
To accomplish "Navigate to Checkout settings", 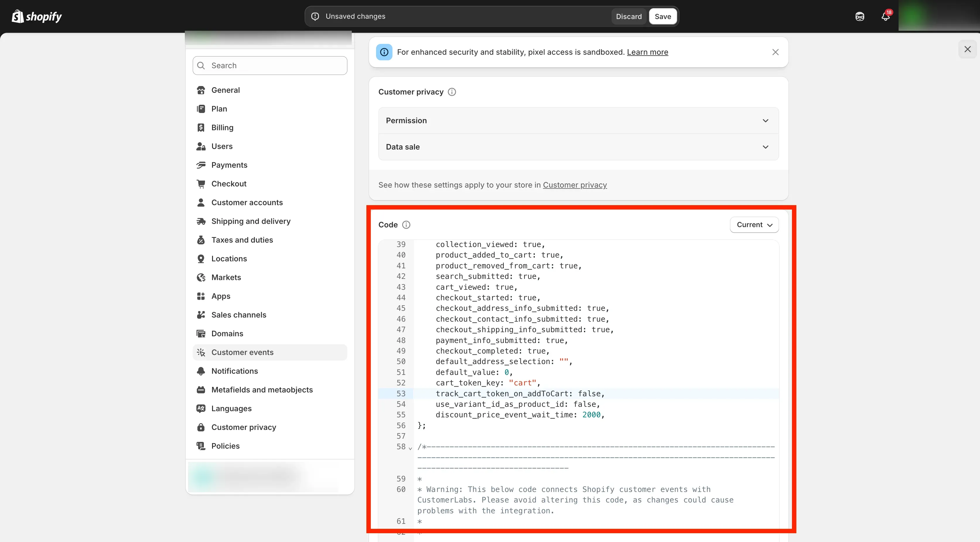I will coord(270,183).
